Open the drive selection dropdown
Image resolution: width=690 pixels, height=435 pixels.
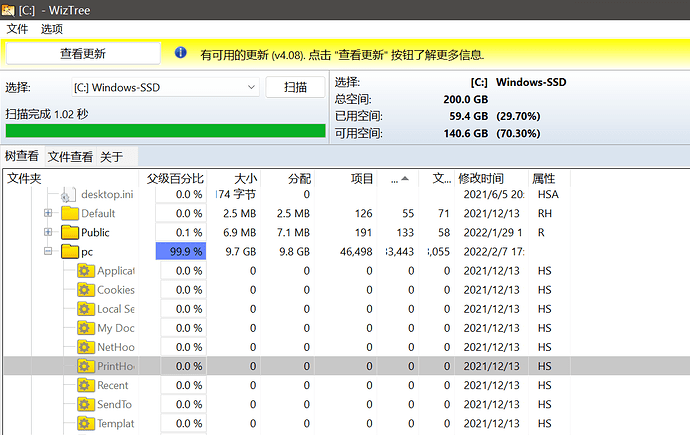coord(251,87)
